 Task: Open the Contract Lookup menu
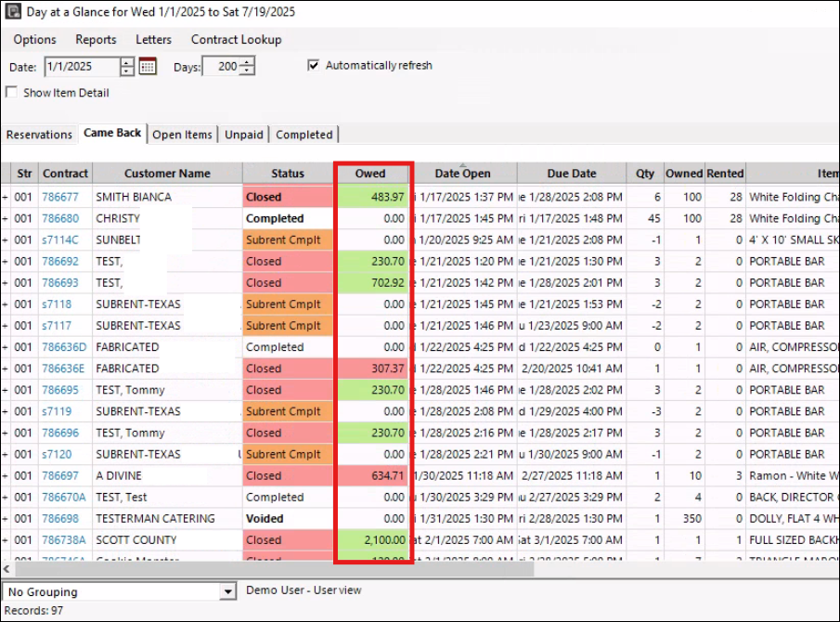(x=236, y=39)
